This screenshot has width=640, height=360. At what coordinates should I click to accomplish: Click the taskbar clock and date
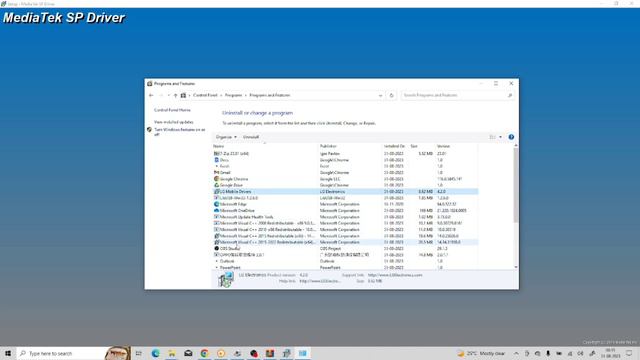pos(611,353)
